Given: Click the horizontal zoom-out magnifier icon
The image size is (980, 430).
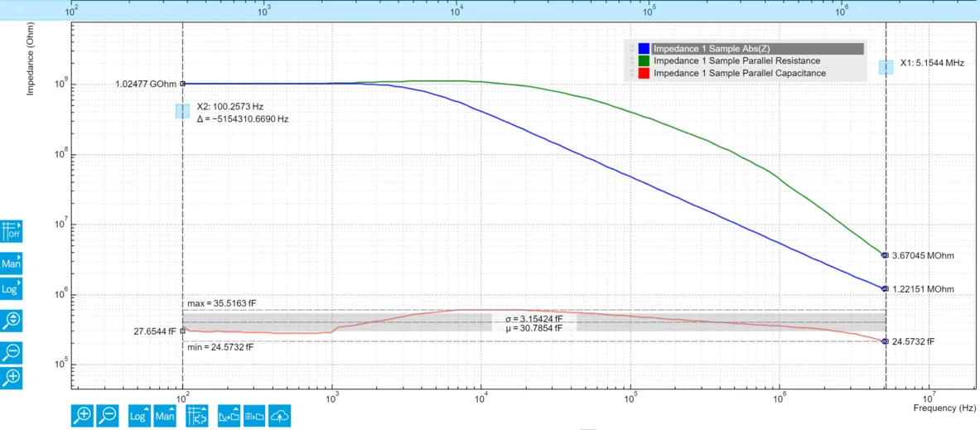Looking at the screenshot, I should click(x=109, y=414).
